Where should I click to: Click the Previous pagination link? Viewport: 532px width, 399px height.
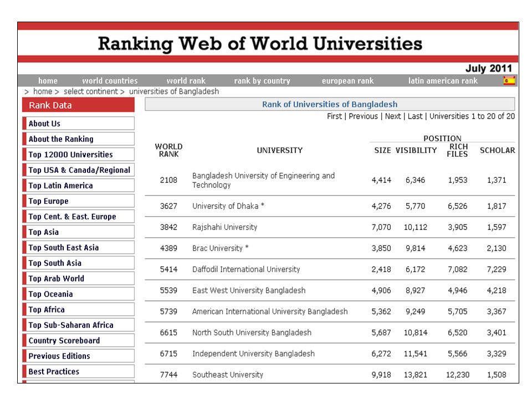[x=363, y=116]
